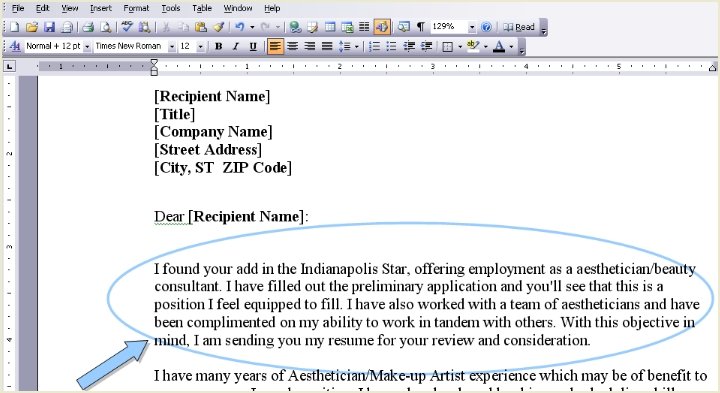Open Microsoft Word Help question icon
The height and width of the screenshot is (393, 720).
(486, 27)
